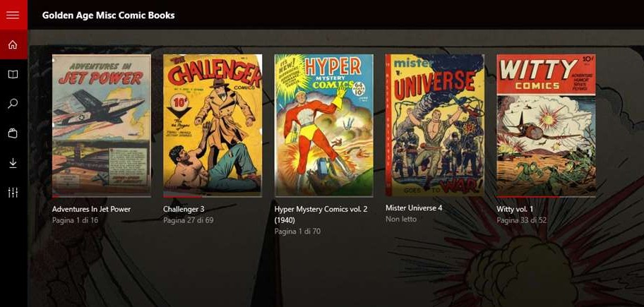Go to the Home section in the sidebar
The width and height of the screenshot is (644, 307).
[x=13, y=44]
